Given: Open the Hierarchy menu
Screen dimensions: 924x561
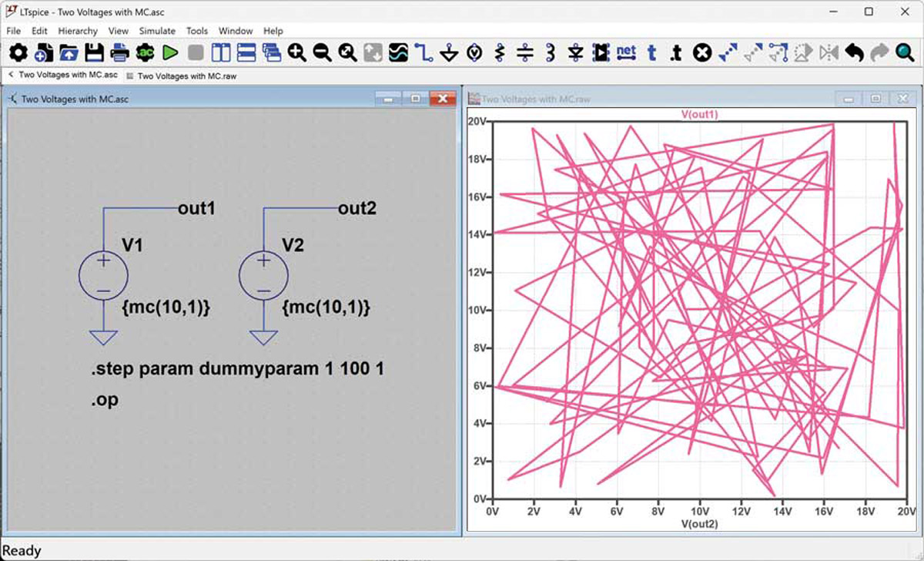Looking at the screenshot, I should [78, 31].
